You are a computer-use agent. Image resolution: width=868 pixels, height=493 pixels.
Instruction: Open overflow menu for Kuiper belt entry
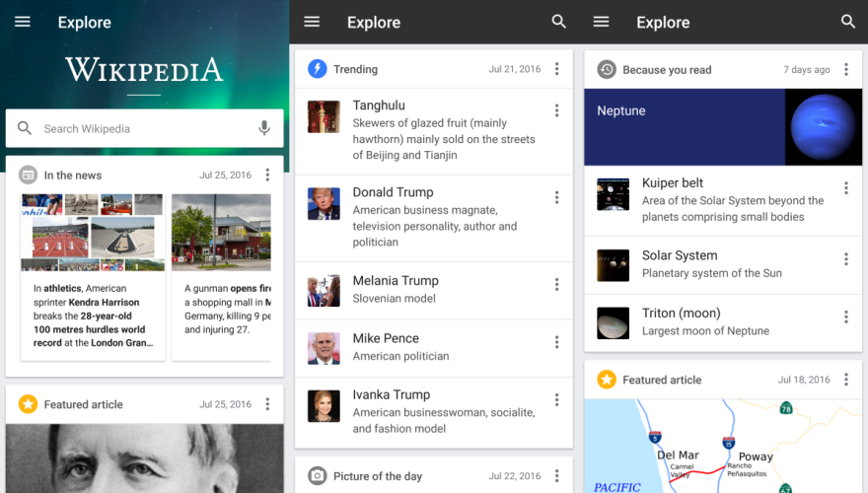pyautogui.click(x=846, y=188)
